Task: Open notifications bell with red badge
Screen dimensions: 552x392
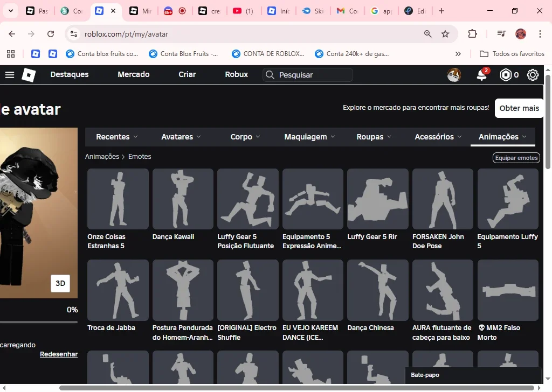Action: click(x=482, y=74)
